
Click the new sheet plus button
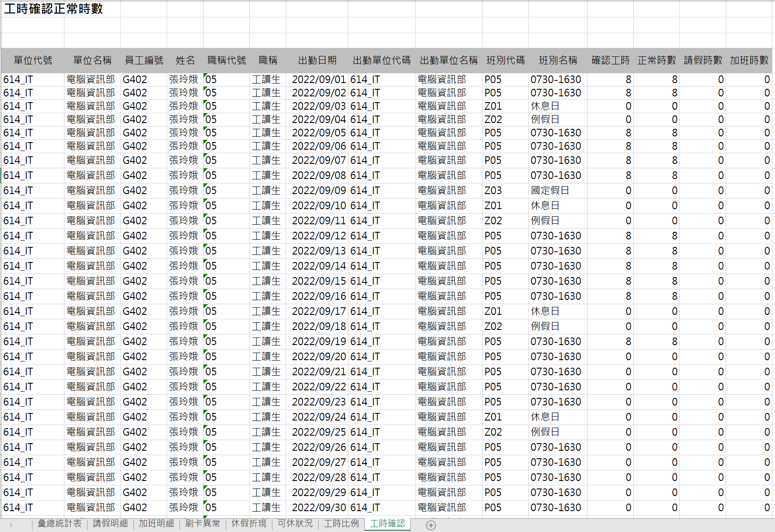point(431,525)
